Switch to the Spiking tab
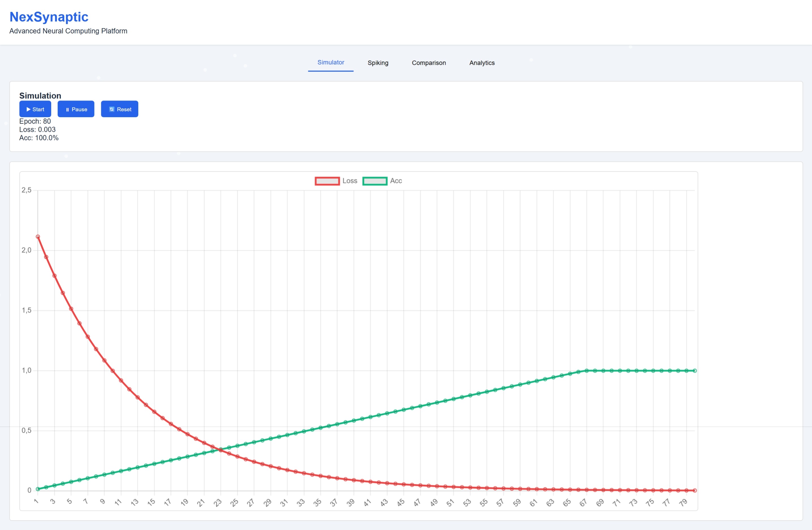 tap(378, 63)
